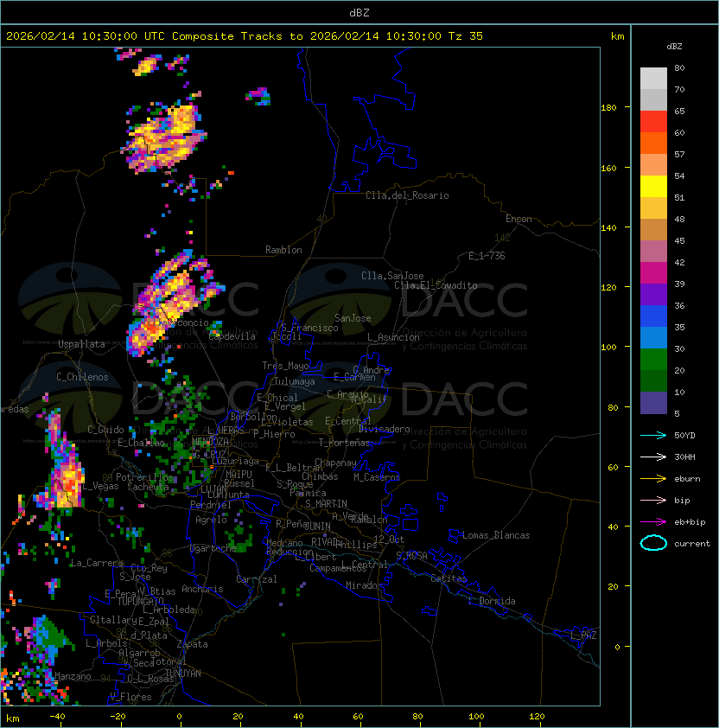Click the magenta eb+bip arrow in legend
Viewport: 719px width, 728px height.
tap(653, 522)
